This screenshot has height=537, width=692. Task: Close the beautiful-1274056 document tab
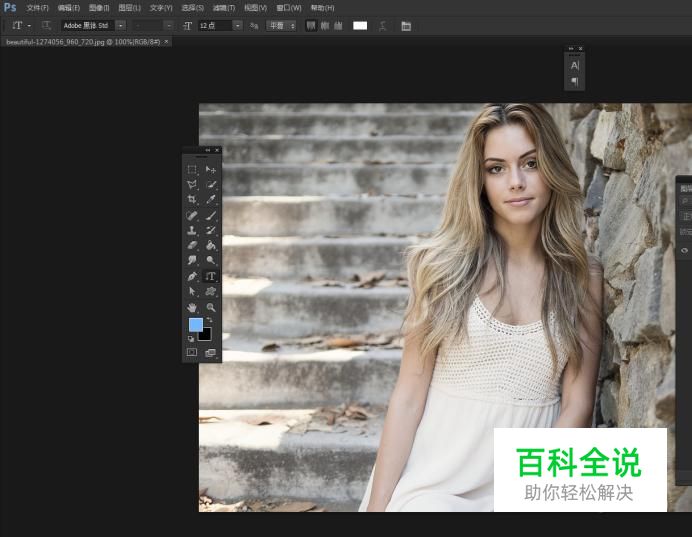coord(166,42)
